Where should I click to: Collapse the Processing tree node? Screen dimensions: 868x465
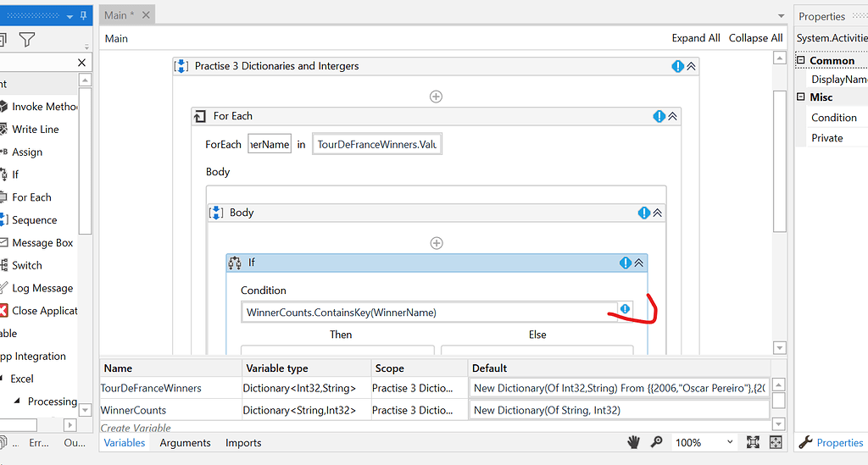pyautogui.click(x=18, y=401)
